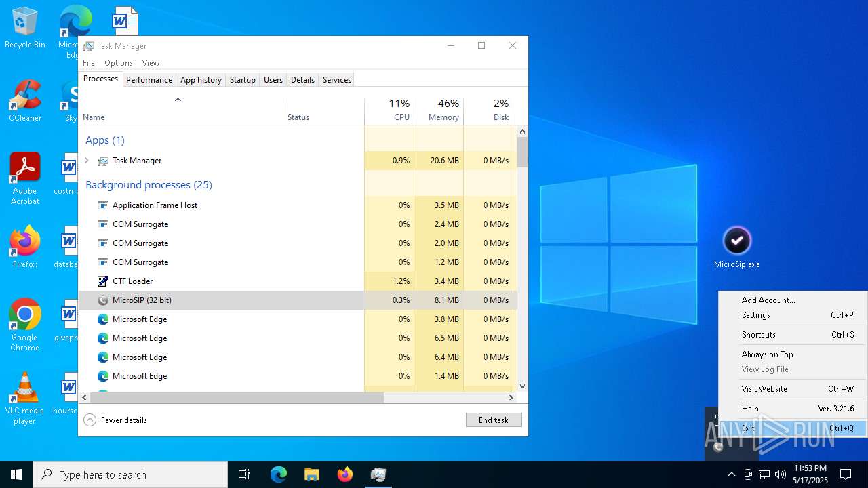Click the End task button
Screen dimensions: 868x488
tap(494, 420)
